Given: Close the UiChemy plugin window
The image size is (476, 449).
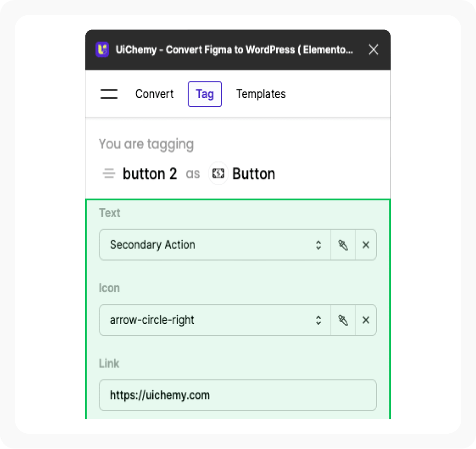Looking at the screenshot, I should click(373, 50).
